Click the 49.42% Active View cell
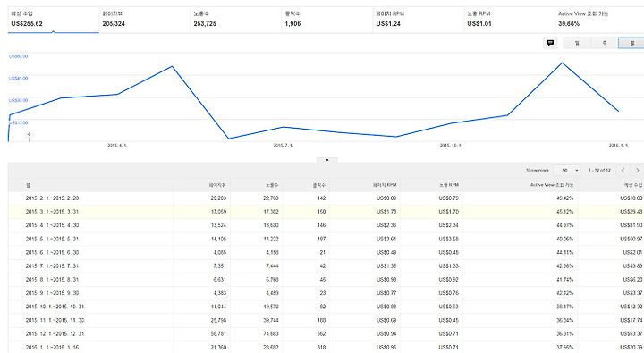 point(564,198)
